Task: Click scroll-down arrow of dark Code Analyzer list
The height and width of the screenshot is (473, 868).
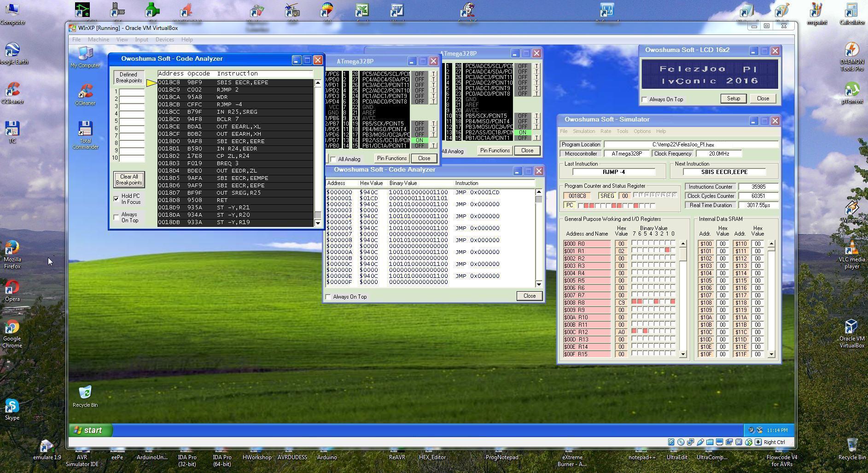Action: pos(318,223)
